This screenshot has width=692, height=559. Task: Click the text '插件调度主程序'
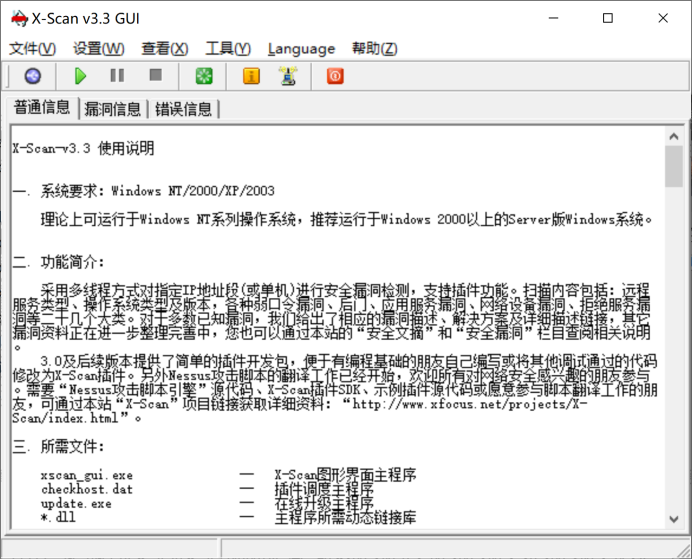tap(324, 489)
